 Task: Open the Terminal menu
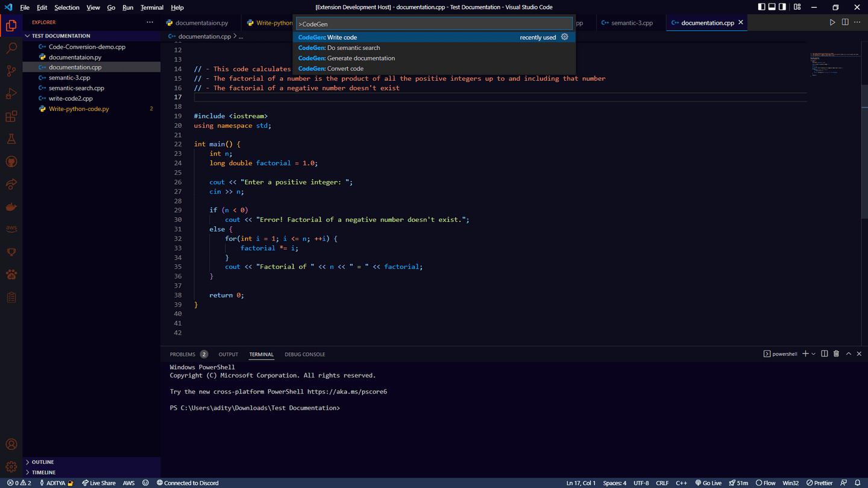click(x=152, y=7)
